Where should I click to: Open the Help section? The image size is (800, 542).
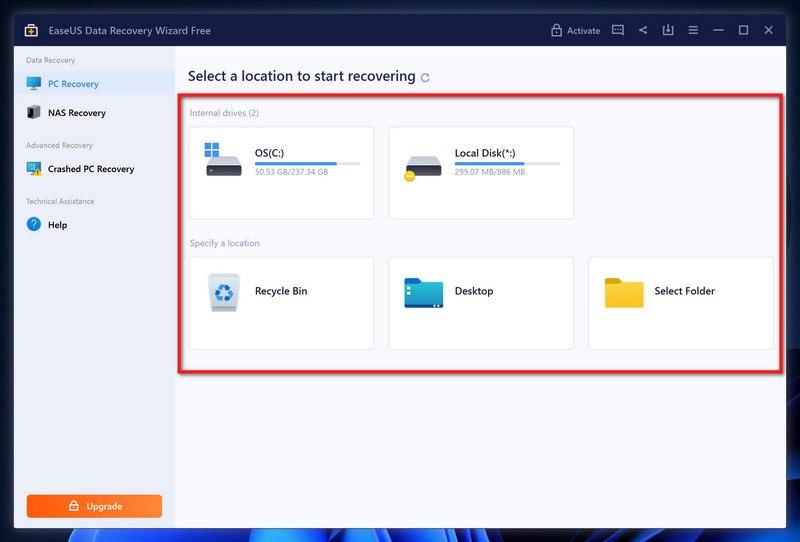click(x=57, y=225)
